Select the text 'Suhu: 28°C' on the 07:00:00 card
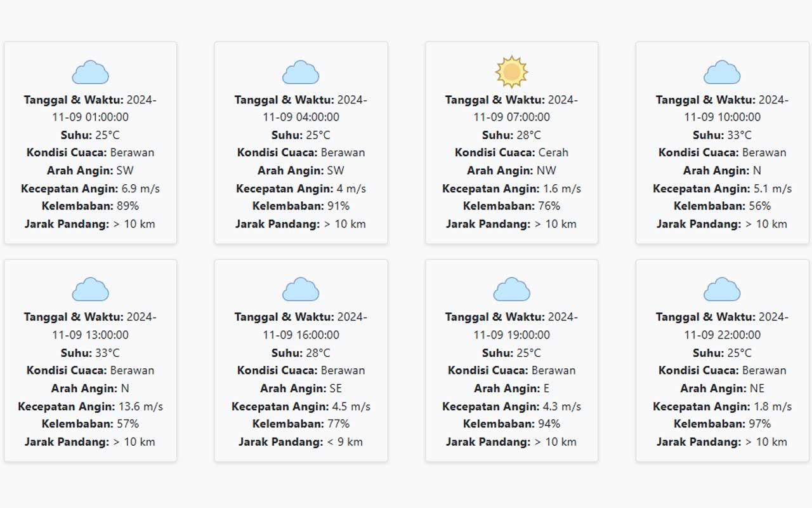This screenshot has width=812, height=508. coord(511,135)
